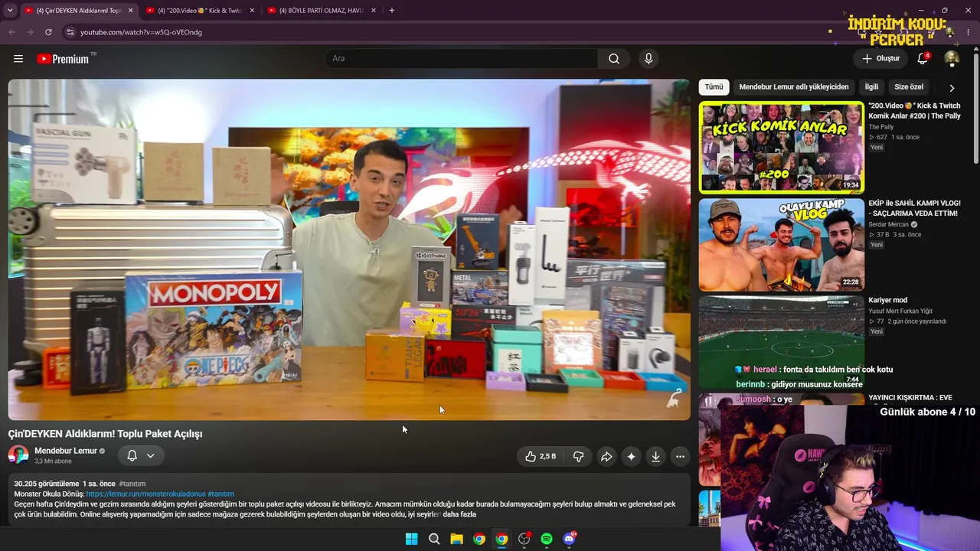The image size is (980, 551).
Task: Open the pinned Chrome icon beside File Explorer
Action: coord(479,539)
